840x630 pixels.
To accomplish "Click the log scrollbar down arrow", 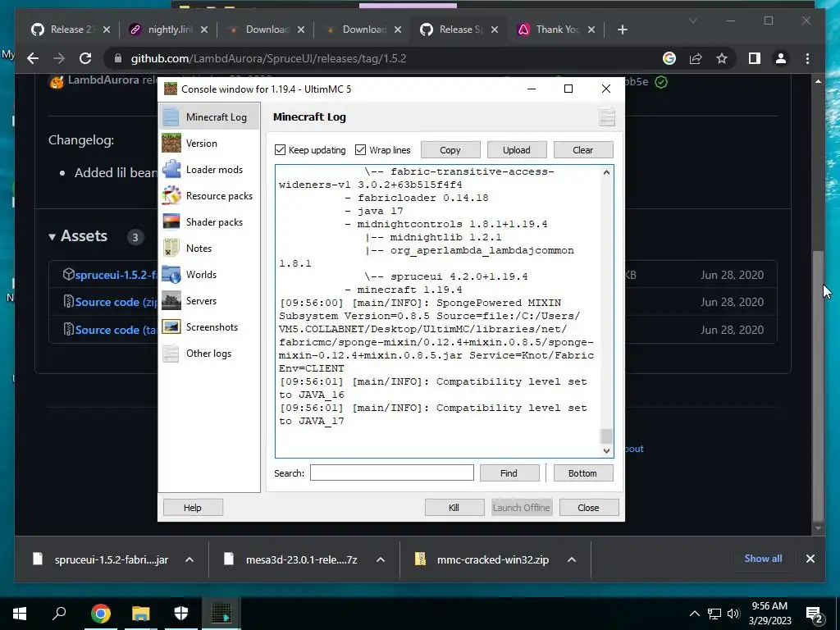I will [606, 451].
